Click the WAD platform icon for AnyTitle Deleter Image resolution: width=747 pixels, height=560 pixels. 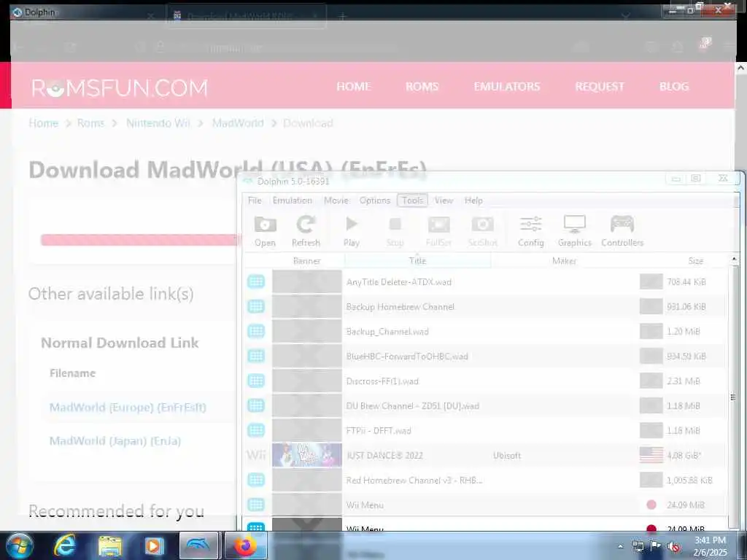(256, 281)
